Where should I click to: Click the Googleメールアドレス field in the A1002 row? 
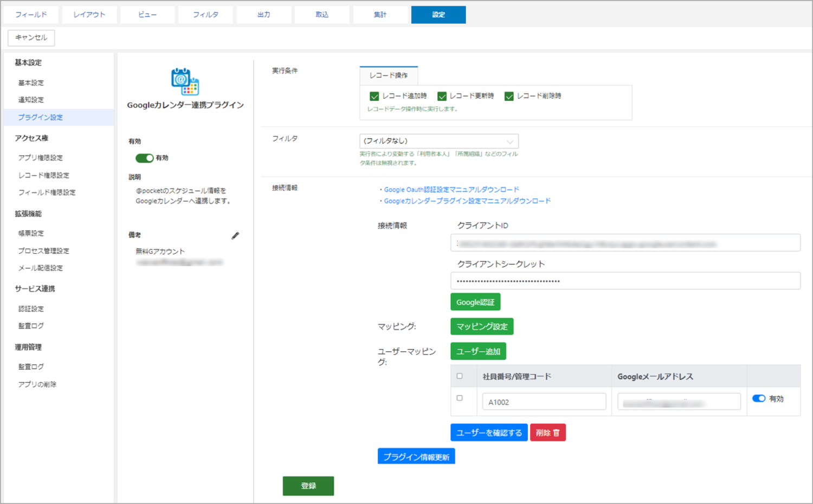pos(679,402)
